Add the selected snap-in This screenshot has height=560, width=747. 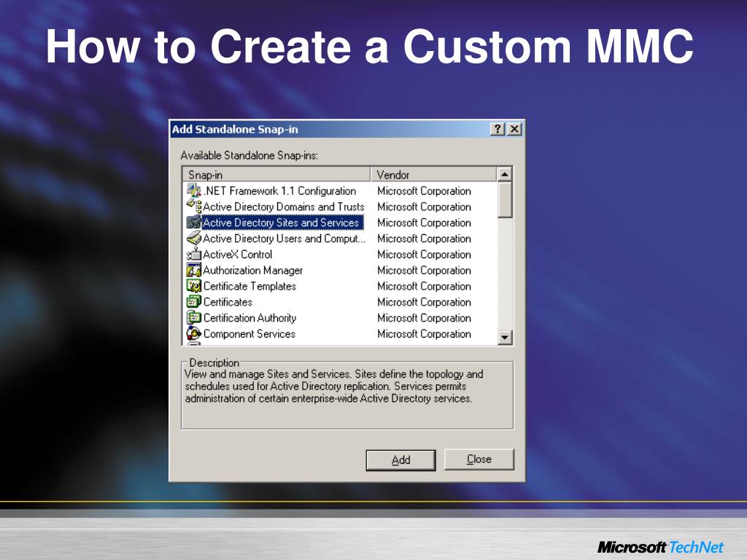click(x=400, y=460)
